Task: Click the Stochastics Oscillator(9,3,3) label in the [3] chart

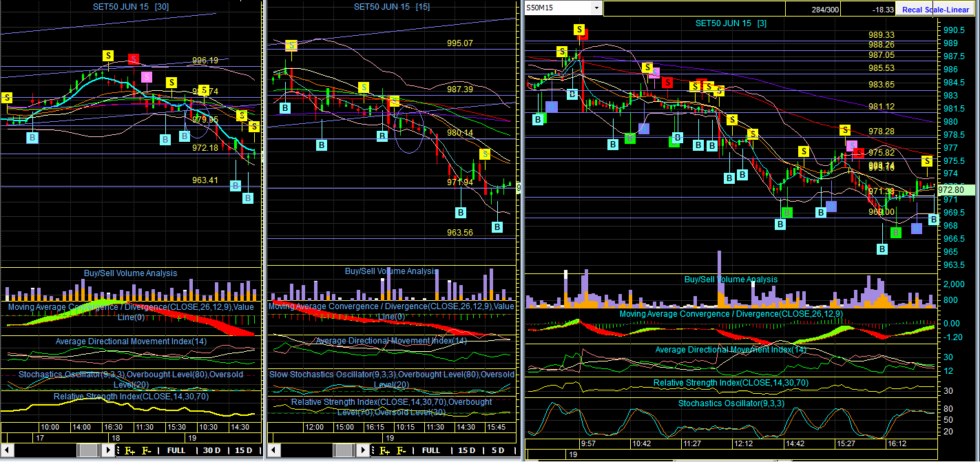Action: (731, 403)
